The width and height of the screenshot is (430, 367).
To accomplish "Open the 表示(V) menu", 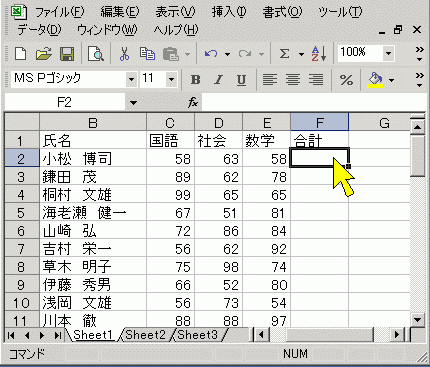I will (175, 12).
